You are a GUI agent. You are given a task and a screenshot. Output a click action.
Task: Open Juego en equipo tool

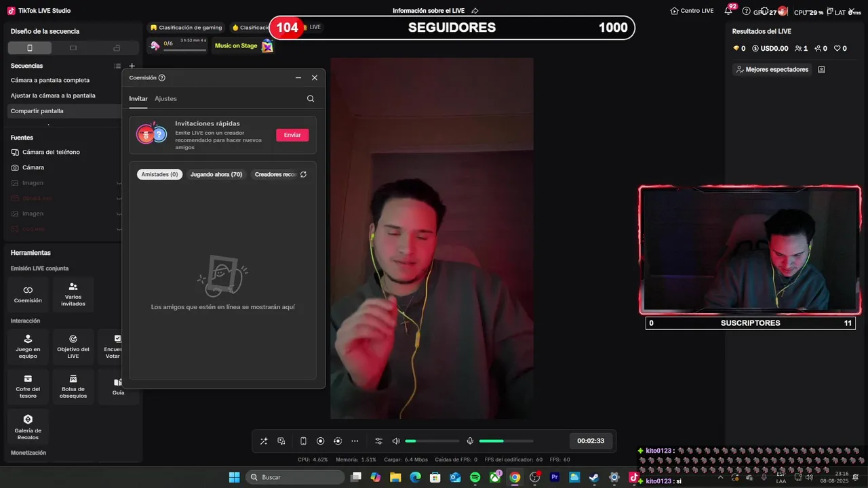tap(28, 346)
